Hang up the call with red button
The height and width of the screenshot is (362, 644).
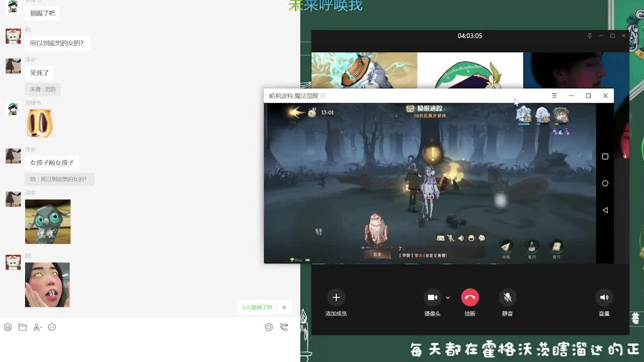point(470,297)
